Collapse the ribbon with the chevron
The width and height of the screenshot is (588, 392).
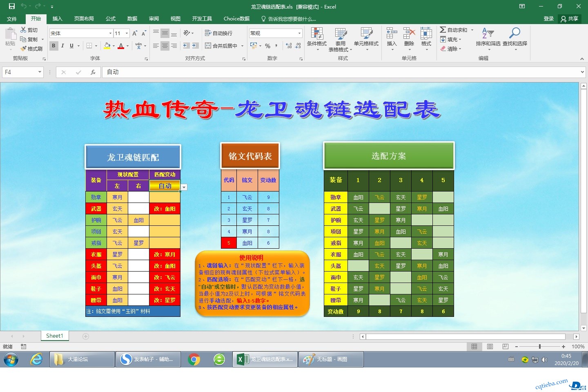582,59
